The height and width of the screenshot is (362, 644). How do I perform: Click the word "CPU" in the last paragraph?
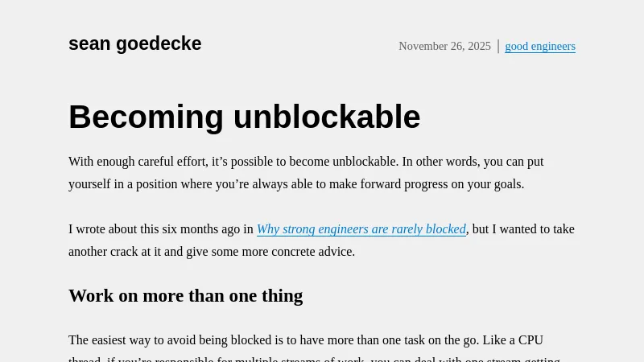click(530, 340)
